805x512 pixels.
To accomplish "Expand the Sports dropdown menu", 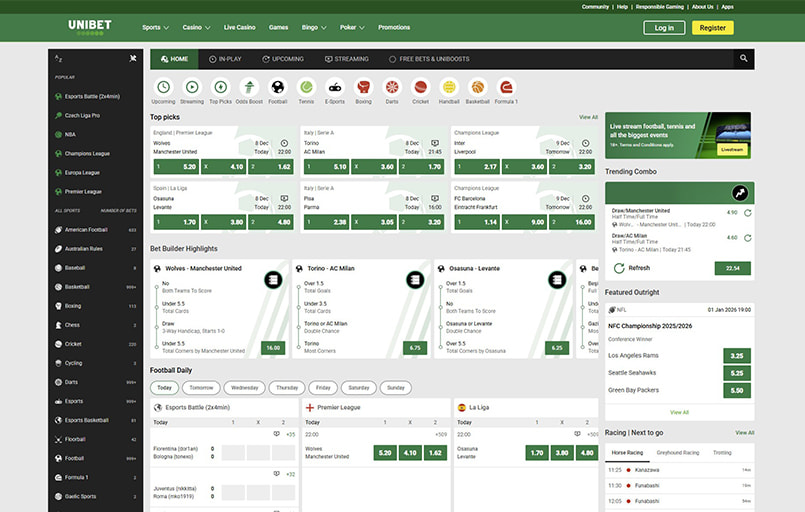I will [x=155, y=27].
